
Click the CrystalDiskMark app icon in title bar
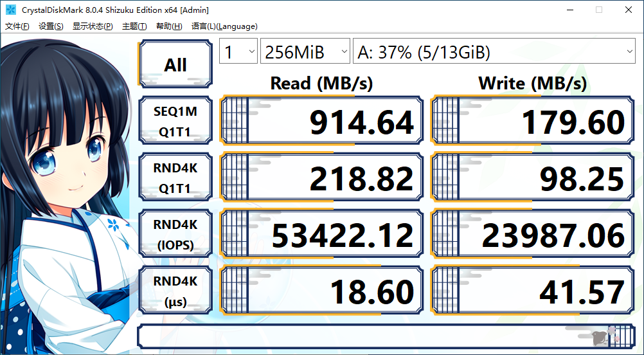(10, 10)
